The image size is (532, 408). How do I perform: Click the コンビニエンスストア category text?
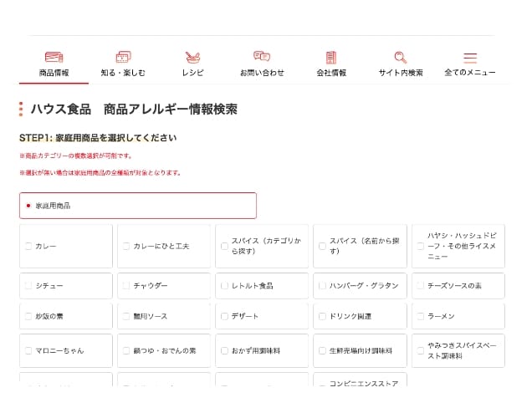click(x=364, y=383)
